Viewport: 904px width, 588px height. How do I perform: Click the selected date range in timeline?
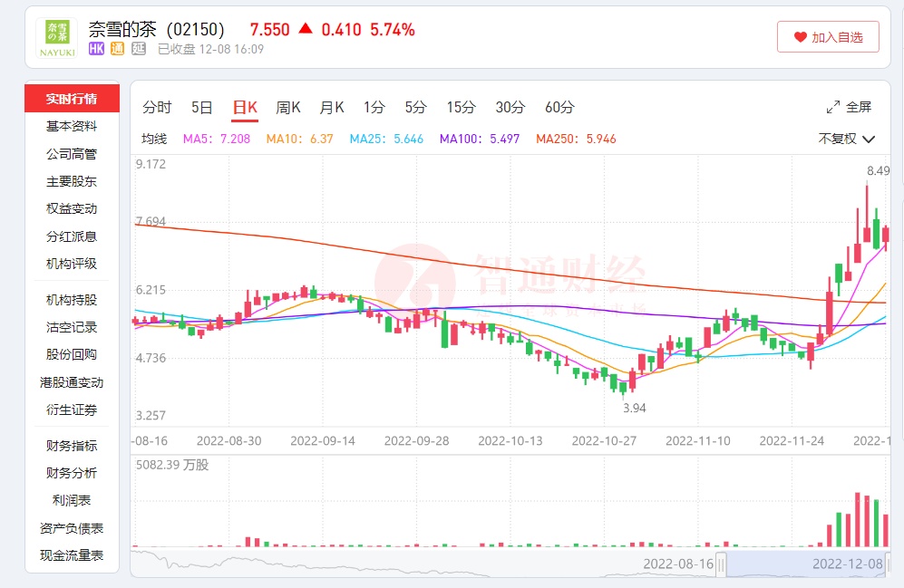(x=806, y=564)
